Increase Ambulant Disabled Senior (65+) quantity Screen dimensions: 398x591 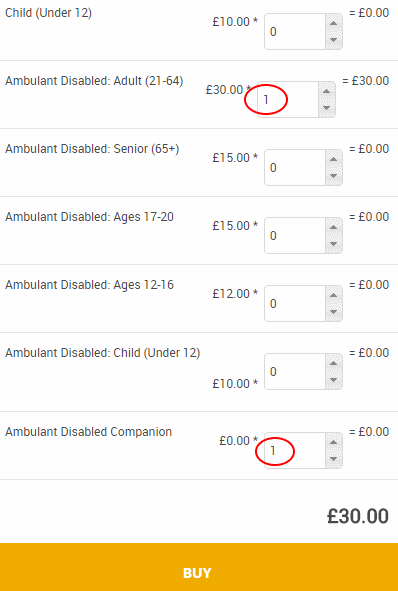[x=334, y=159]
